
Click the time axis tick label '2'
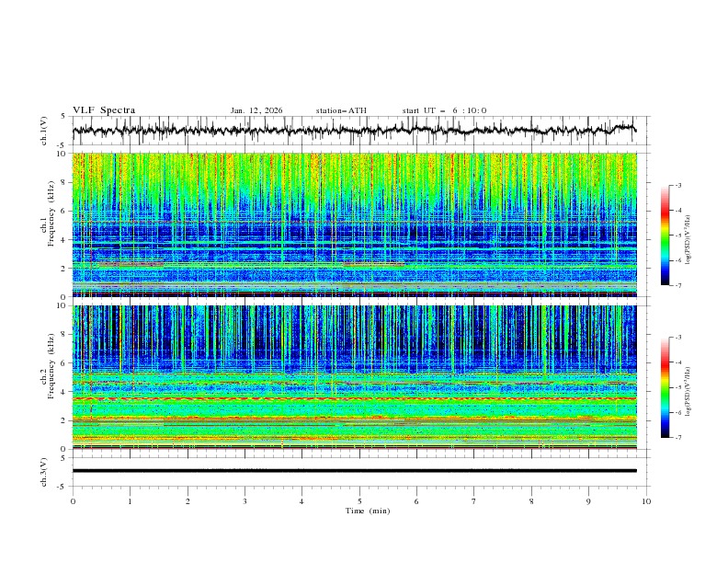(188, 501)
